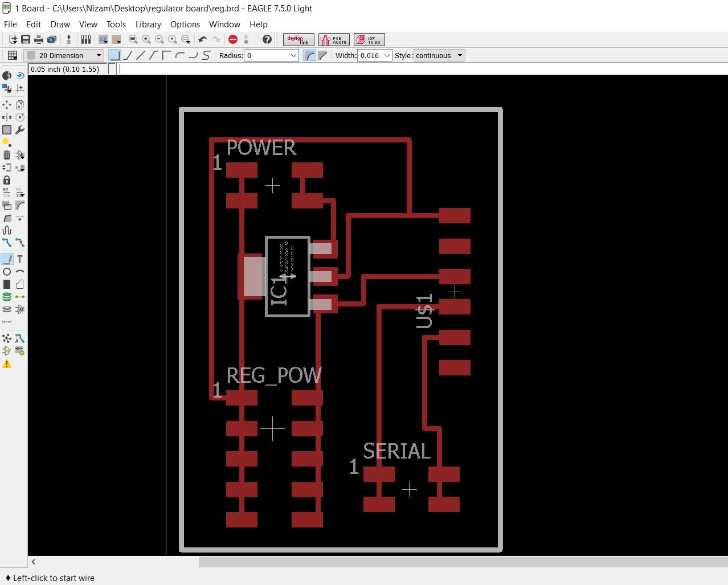The image size is (728, 585).
Task: Select the Show (eye) tool
Action: pyautogui.click(x=20, y=76)
